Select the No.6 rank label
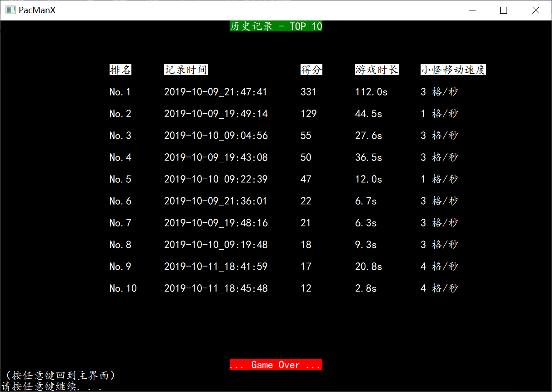 pos(120,201)
